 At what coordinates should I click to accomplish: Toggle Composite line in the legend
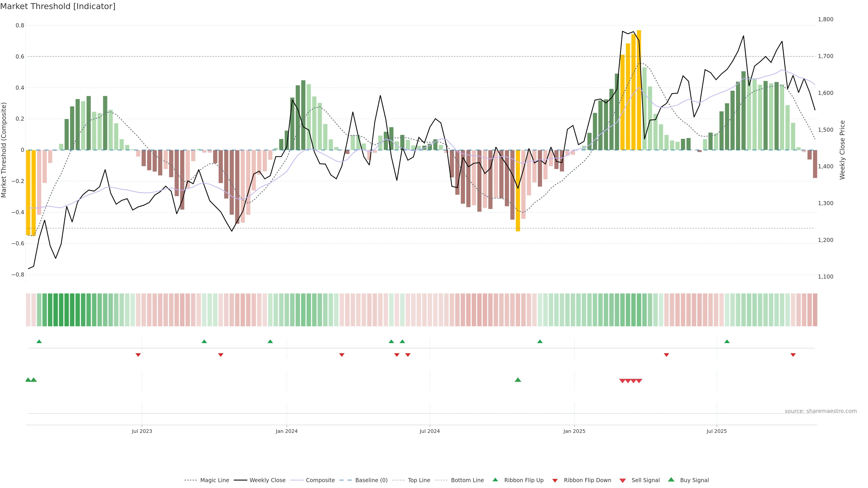pyautogui.click(x=320, y=480)
